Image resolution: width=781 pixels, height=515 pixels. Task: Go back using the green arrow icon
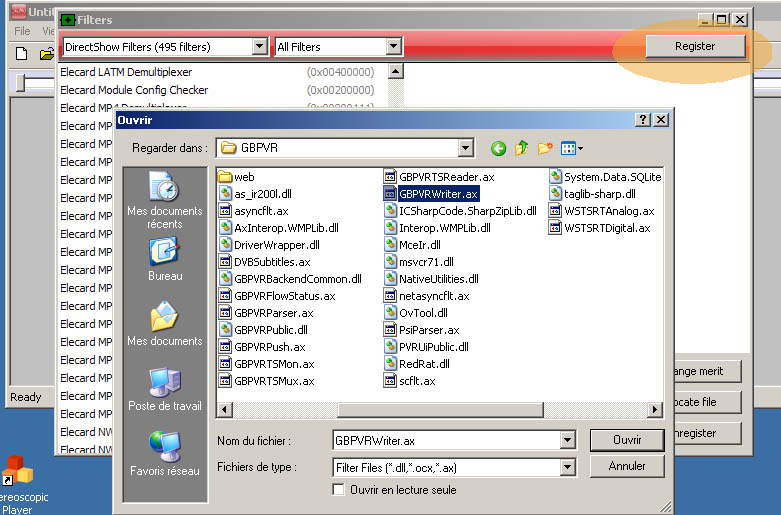[498, 148]
